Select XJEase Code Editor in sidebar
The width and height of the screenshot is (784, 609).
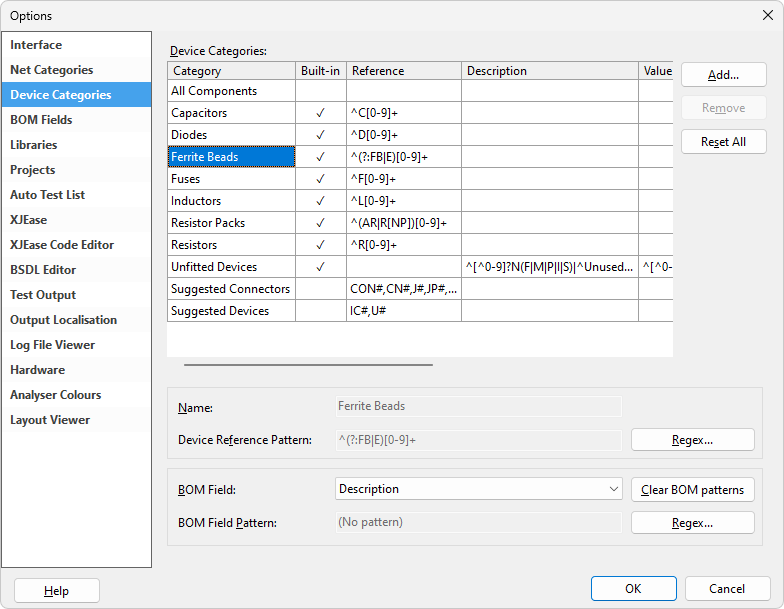click(62, 245)
